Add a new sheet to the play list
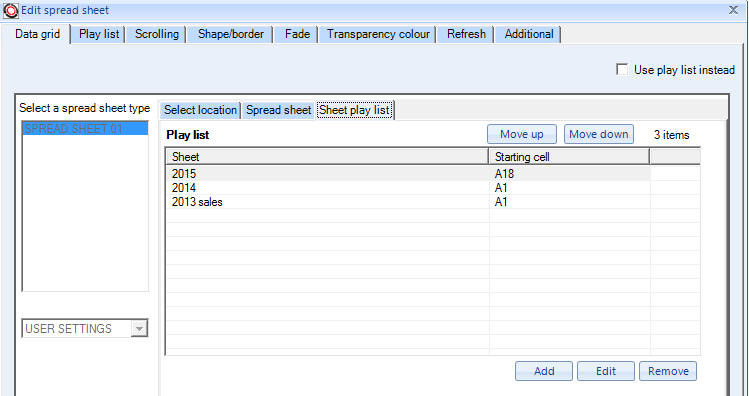This screenshot has height=396, width=749. click(x=544, y=371)
